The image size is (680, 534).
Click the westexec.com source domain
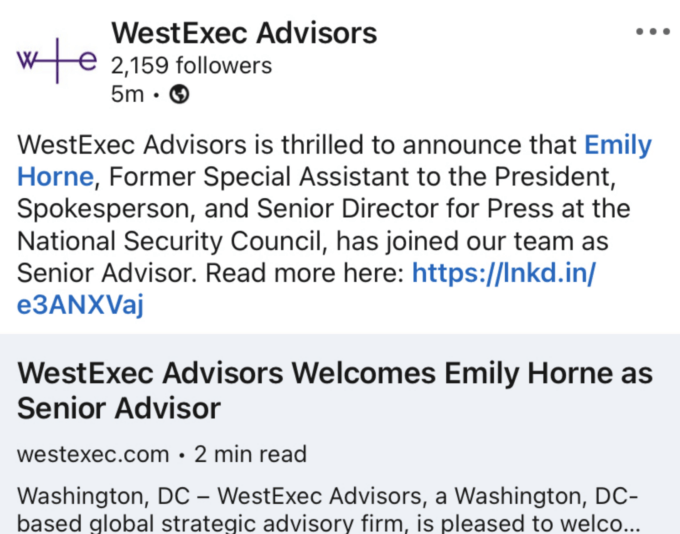coord(93,454)
